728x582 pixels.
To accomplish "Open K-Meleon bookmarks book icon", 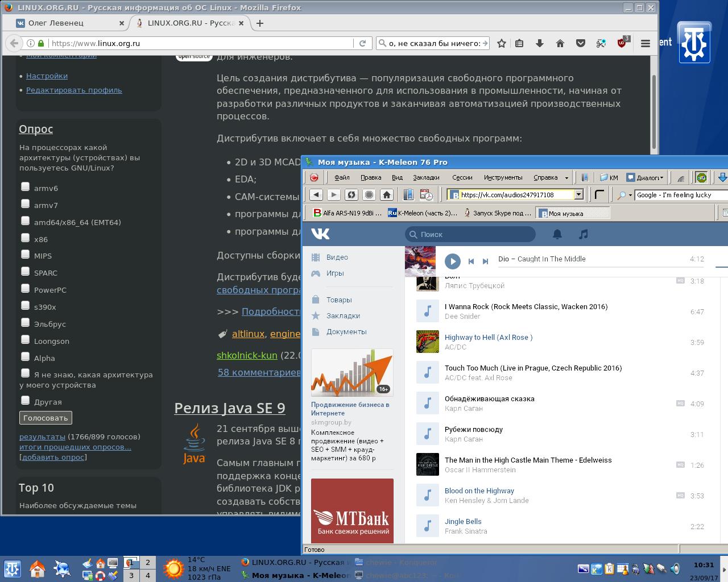I will click(x=408, y=194).
